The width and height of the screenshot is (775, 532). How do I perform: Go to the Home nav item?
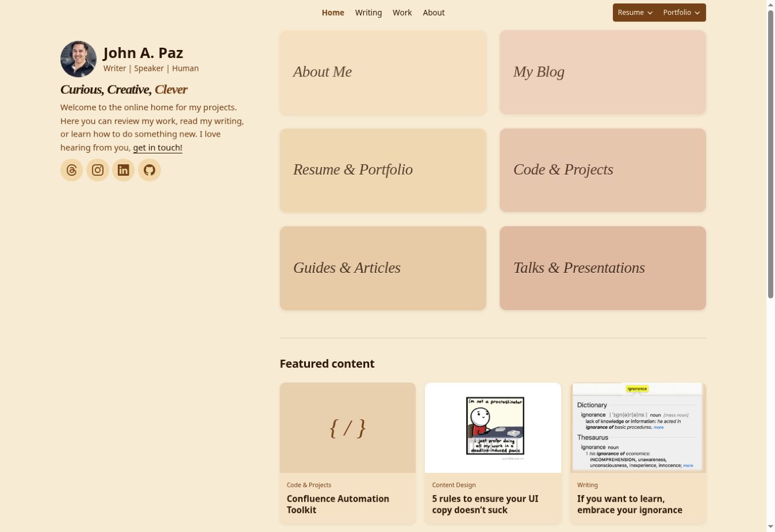333,13
